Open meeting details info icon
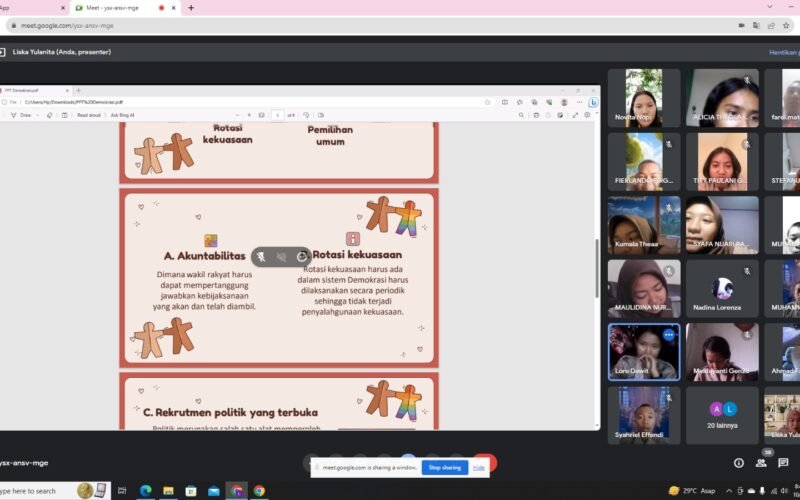 click(x=739, y=463)
